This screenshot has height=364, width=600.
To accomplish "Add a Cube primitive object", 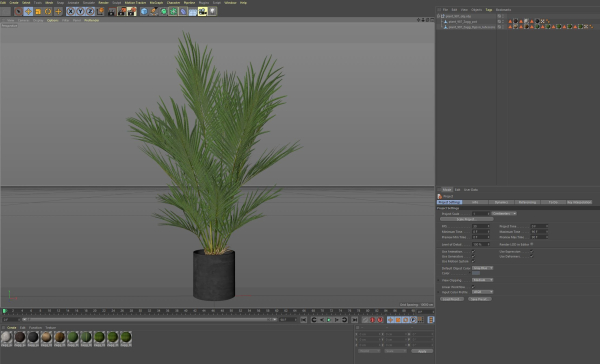I will coord(144,11).
